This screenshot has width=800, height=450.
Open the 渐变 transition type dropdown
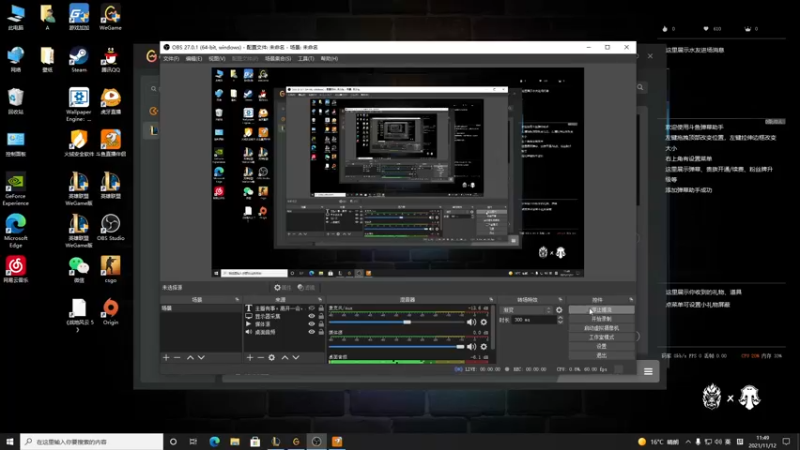tap(527, 310)
